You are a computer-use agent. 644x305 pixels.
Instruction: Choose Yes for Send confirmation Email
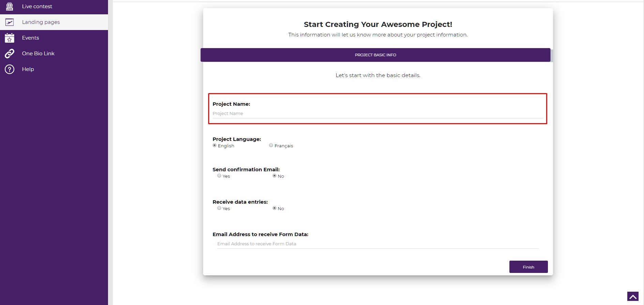[x=219, y=176]
